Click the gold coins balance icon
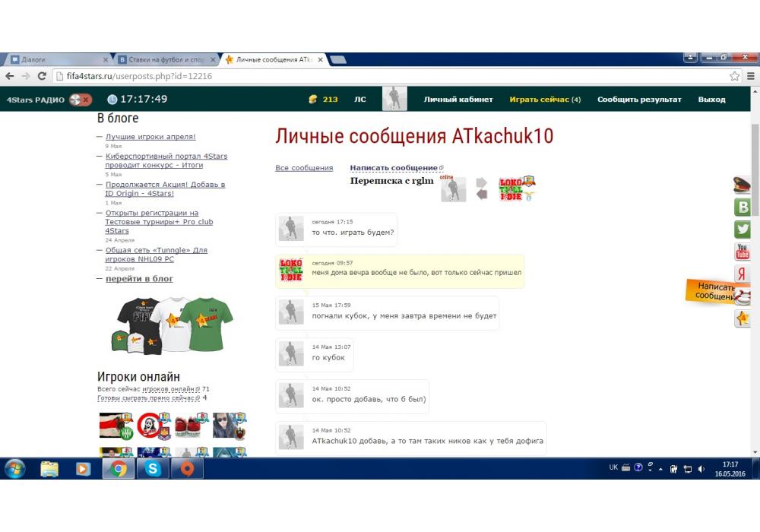The height and width of the screenshot is (532, 760). pyautogui.click(x=312, y=100)
